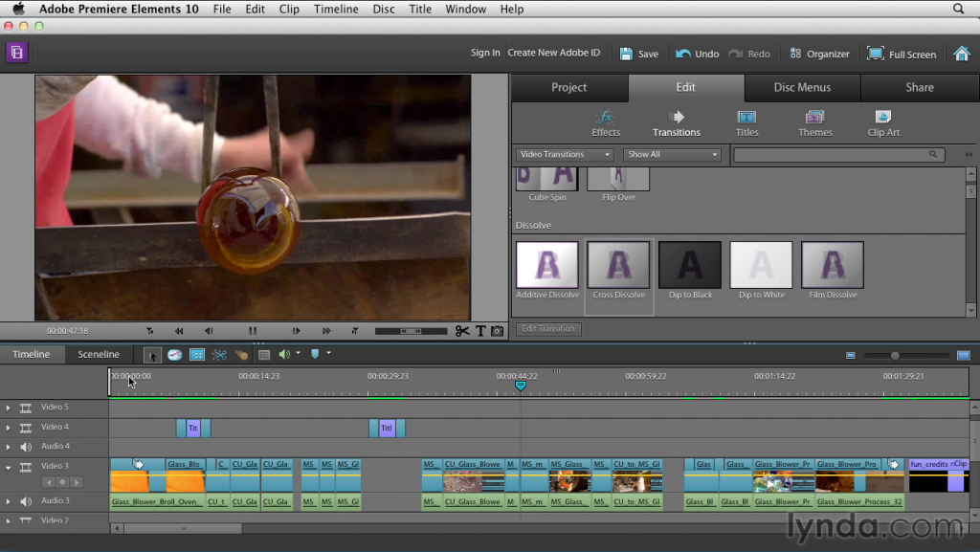The width and height of the screenshot is (980, 552).
Task: Expand the Audio 3 track
Action: 8,501
